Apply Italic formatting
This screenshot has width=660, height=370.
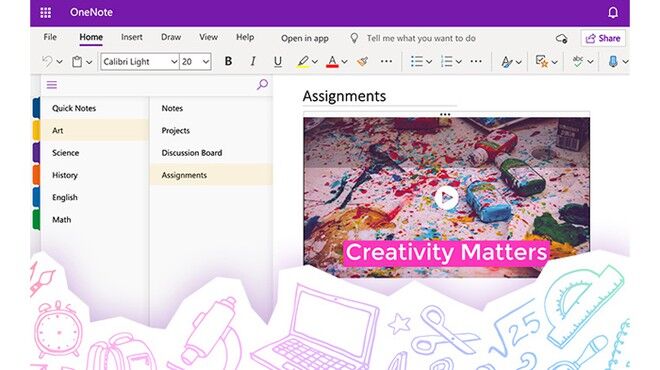[253, 61]
